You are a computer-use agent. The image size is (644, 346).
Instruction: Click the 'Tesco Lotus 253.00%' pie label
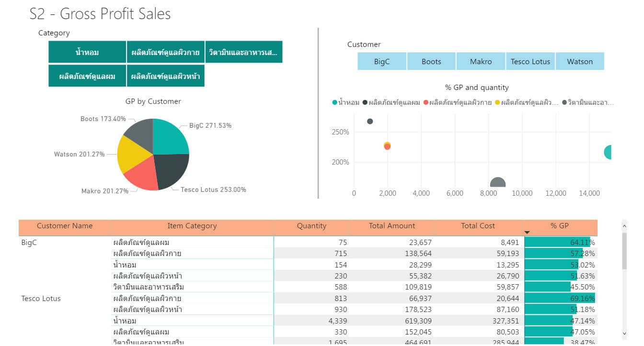(x=213, y=190)
